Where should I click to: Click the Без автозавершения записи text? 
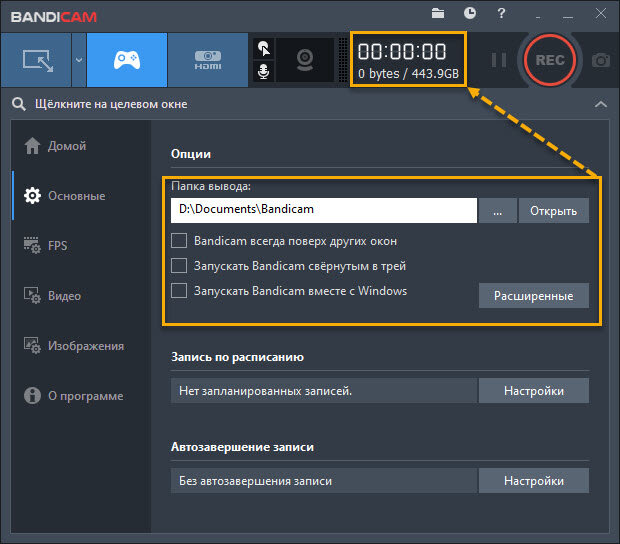click(x=255, y=481)
